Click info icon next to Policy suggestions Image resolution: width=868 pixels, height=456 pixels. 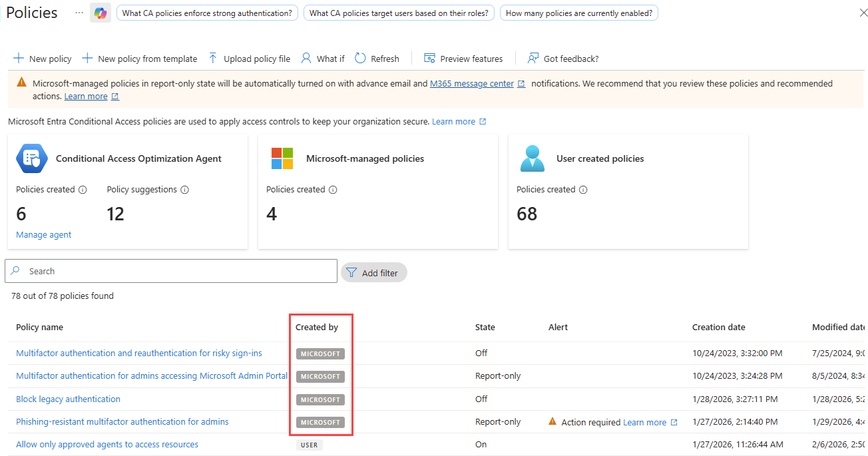pyautogui.click(x=185, y=190)
